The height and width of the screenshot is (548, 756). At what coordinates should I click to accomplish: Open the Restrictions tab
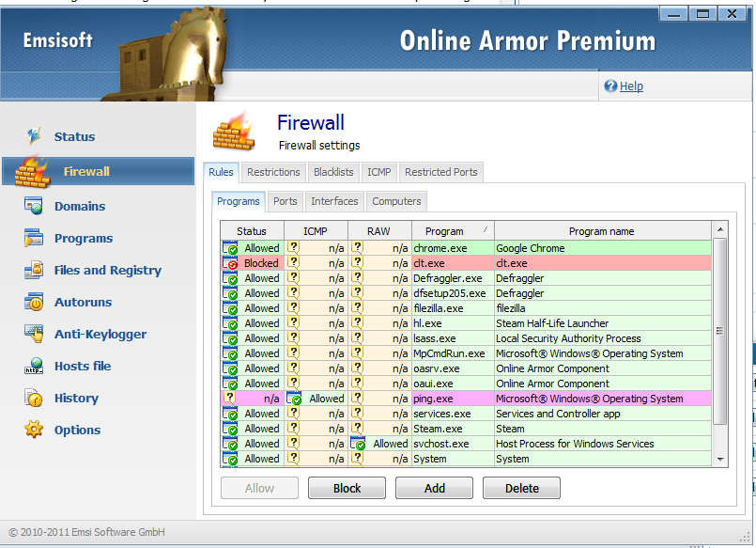[273, 172]
